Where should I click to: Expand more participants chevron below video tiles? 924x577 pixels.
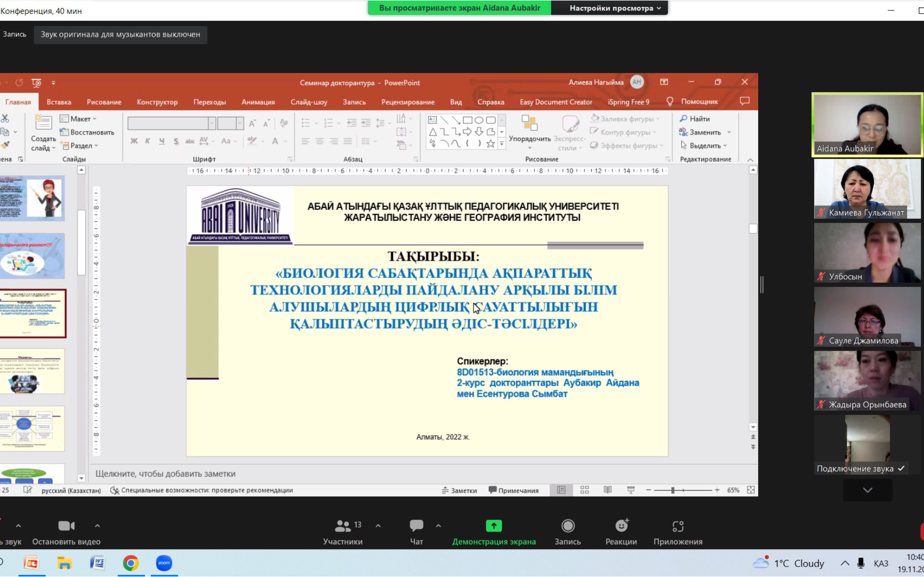(867, 490)
